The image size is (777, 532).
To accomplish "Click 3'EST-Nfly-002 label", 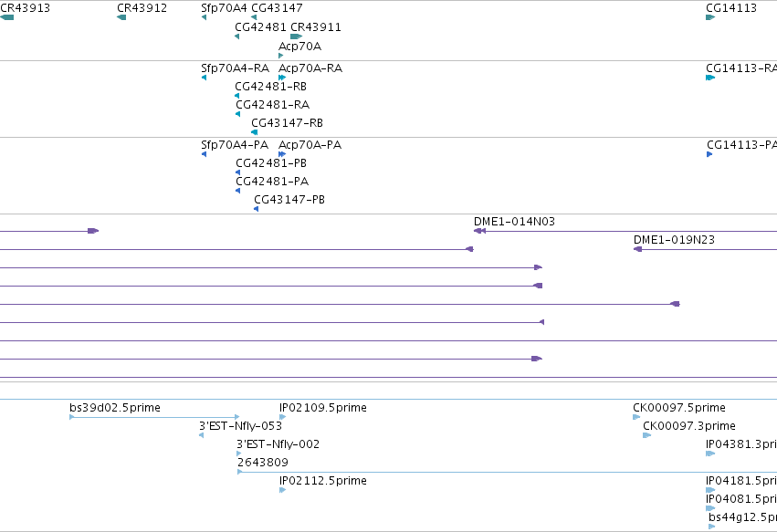I will [x=278, y=444].
